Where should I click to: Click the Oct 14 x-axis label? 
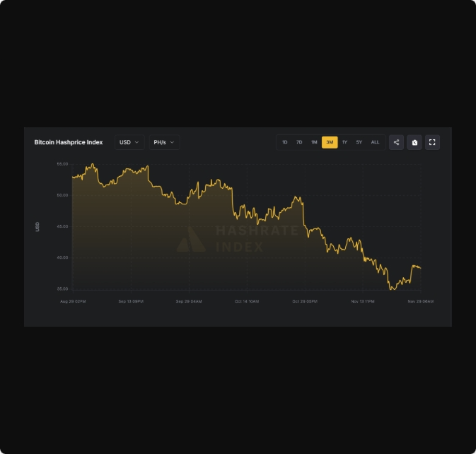(x=247, y=301)
